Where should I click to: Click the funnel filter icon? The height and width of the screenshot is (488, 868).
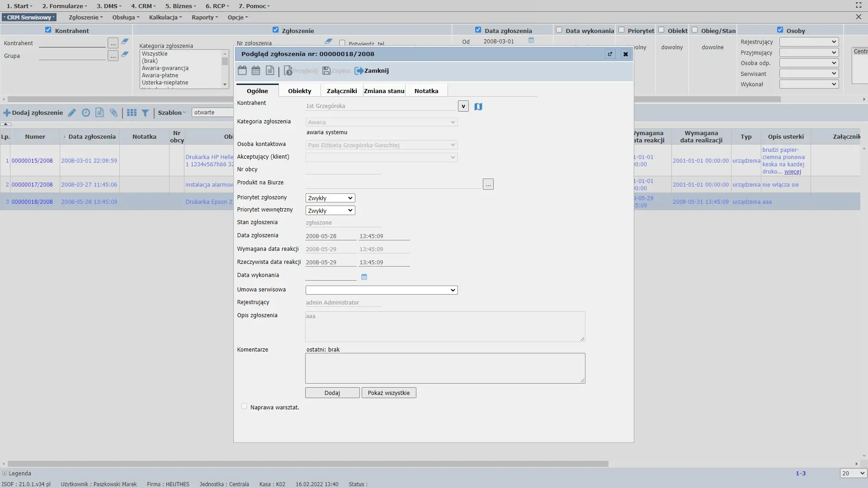pos(145,113)
